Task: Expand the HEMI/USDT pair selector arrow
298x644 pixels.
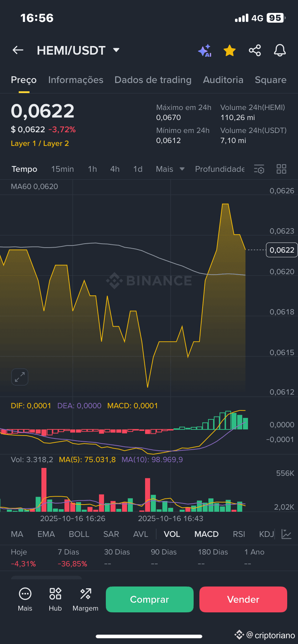Action: pyautogui.click(x=116, y=50)
